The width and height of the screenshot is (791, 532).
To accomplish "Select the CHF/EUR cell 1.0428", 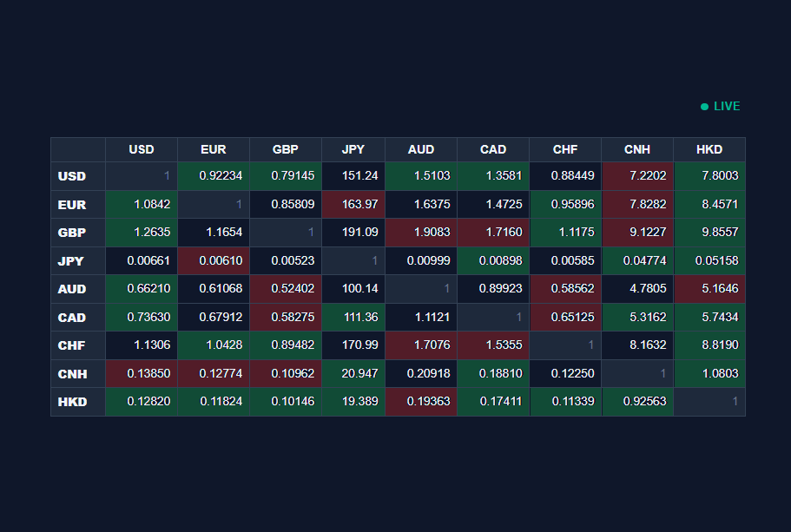I will (x=214, y=345).
